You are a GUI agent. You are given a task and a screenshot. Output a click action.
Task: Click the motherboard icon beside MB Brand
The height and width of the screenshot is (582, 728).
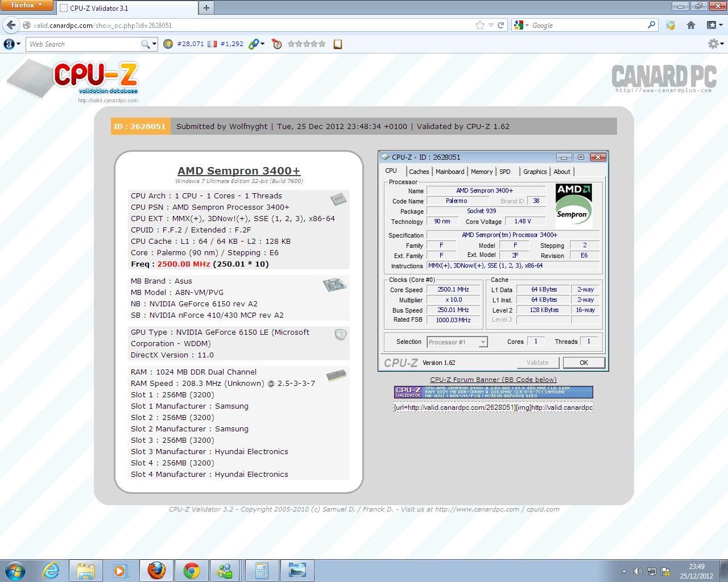point(335,285)
